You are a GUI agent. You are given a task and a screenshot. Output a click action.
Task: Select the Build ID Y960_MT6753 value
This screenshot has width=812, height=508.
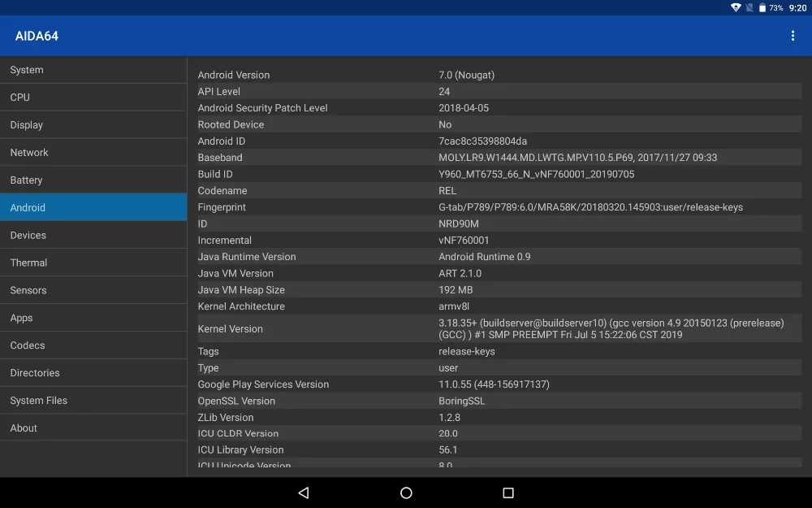click(x=536, y=174)
